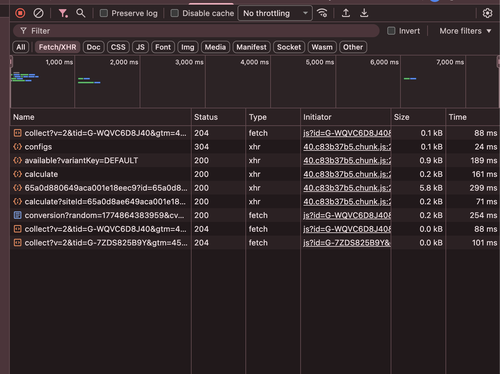500x374 pixels.
Task: Click into the Filter text field
Action: 196,31
